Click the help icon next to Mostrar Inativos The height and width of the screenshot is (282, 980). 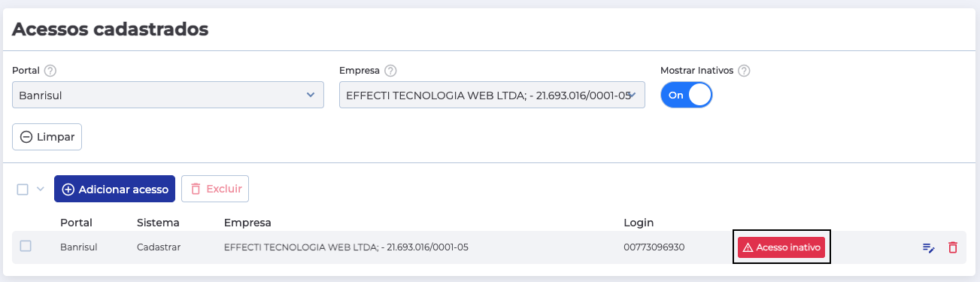point(744,71)
